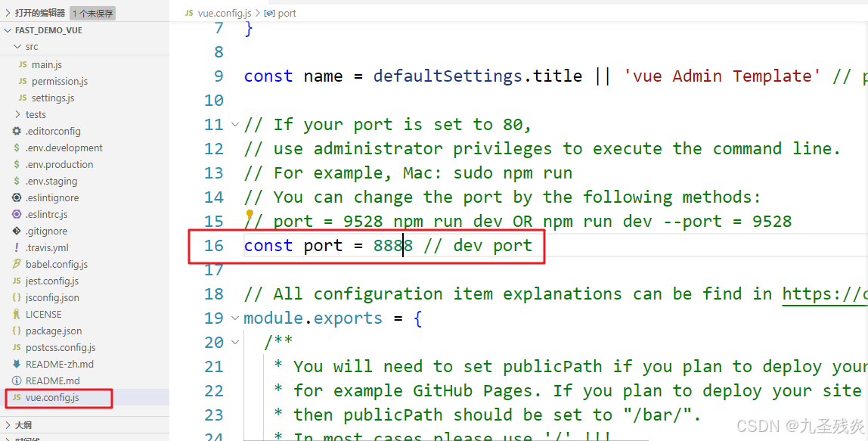Open the .eslintrc.js file
Viewport: 868px width, 441px height.
click(x=47, y=214)
